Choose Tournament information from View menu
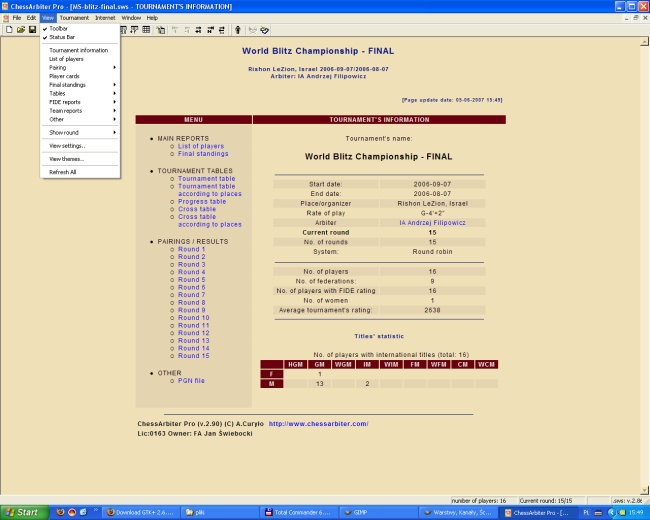 pyautogui.click(x=80, y=50)
